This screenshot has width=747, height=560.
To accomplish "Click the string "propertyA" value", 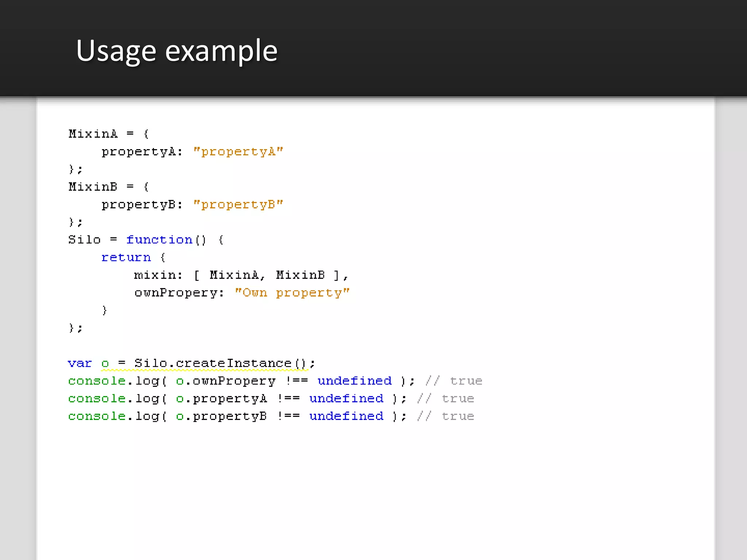I will 238,152.
